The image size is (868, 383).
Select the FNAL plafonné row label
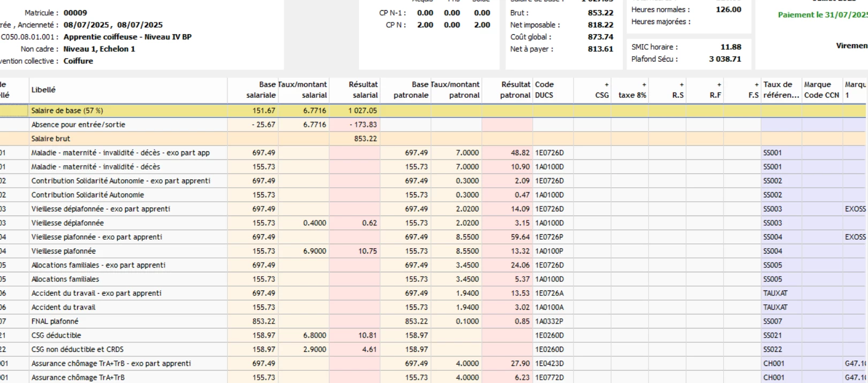pos(55,321)
